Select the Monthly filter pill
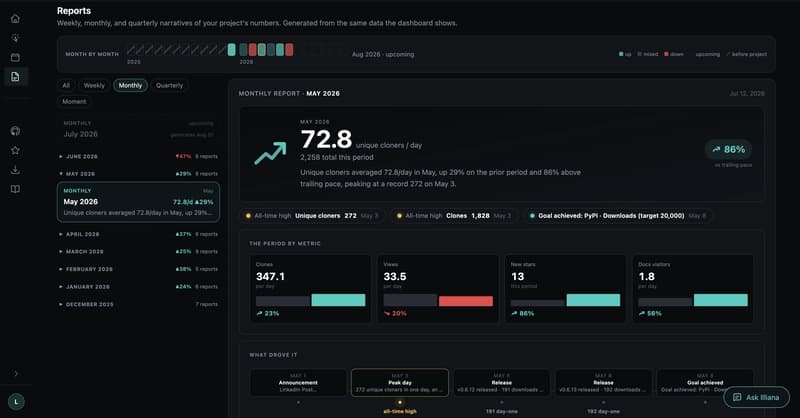Viewport: 800px width, 418px height. pos(131,85)
